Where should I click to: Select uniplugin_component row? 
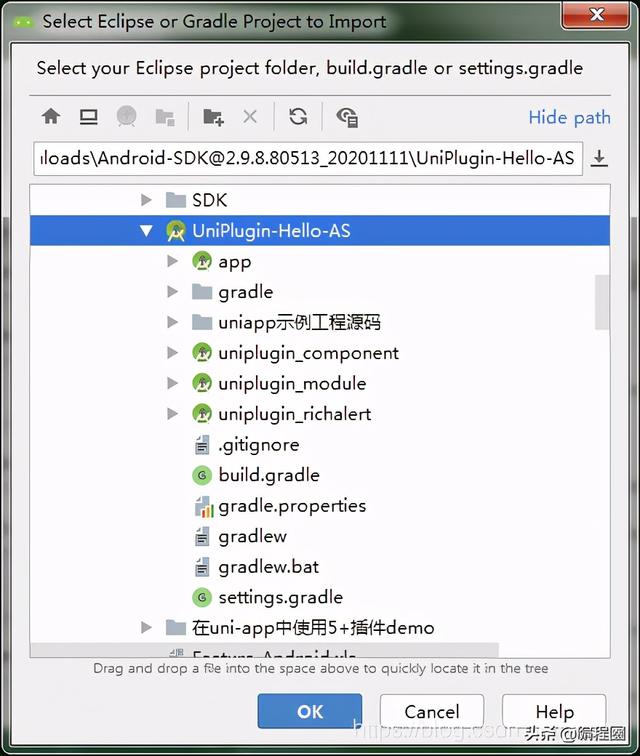(x=320, y=352)
